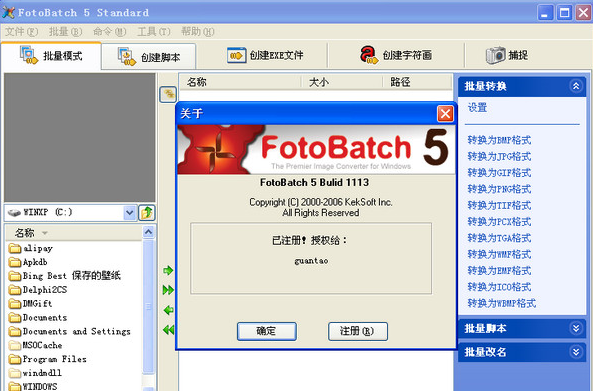Close the FotoBatch 5 Standard window

[583, 13]
